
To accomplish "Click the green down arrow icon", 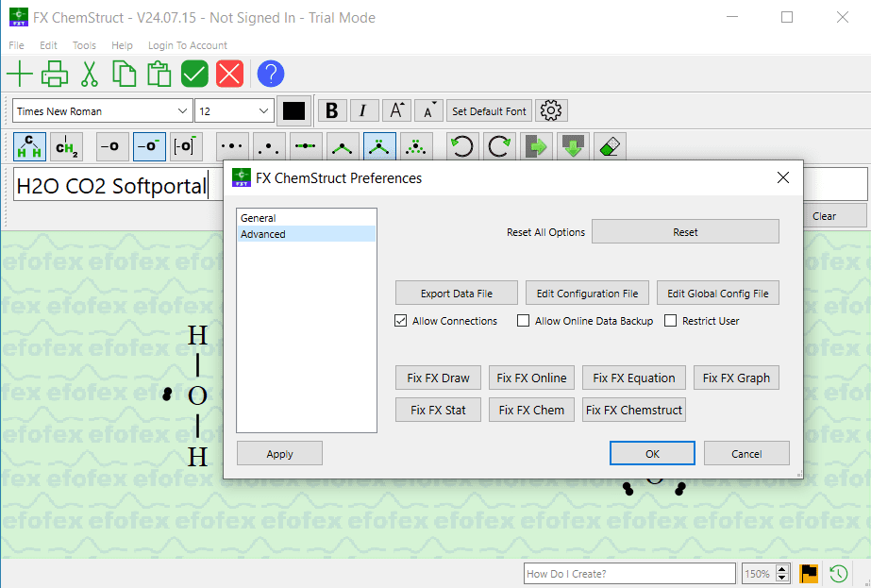I will pyautogui.click(x=573, y=146).
